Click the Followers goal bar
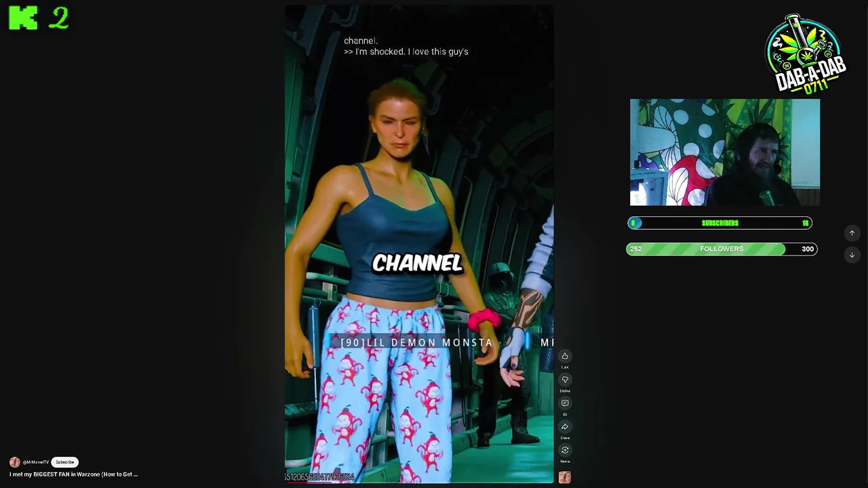868x488 pixels. click(x=722, y=249)
